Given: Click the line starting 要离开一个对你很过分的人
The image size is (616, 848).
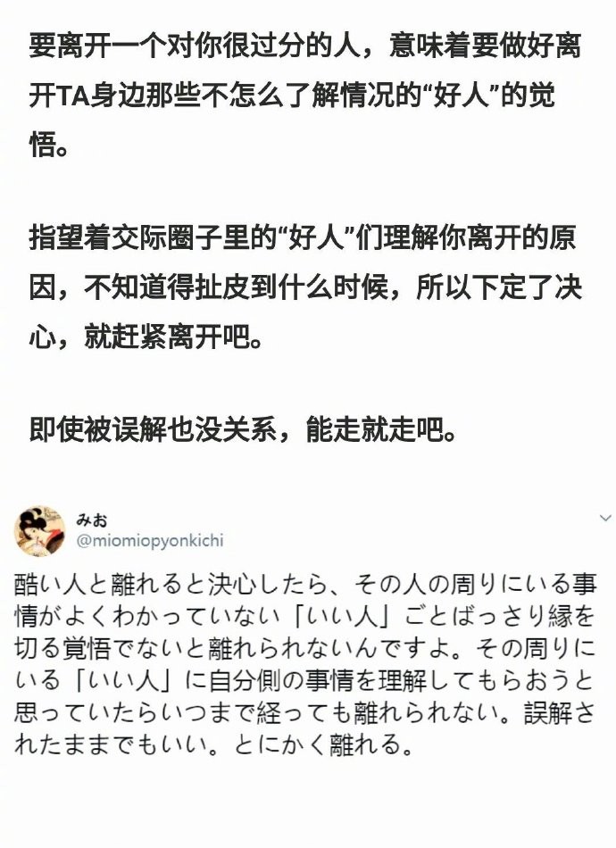Looking at the screenshot, I should point(305,45).
